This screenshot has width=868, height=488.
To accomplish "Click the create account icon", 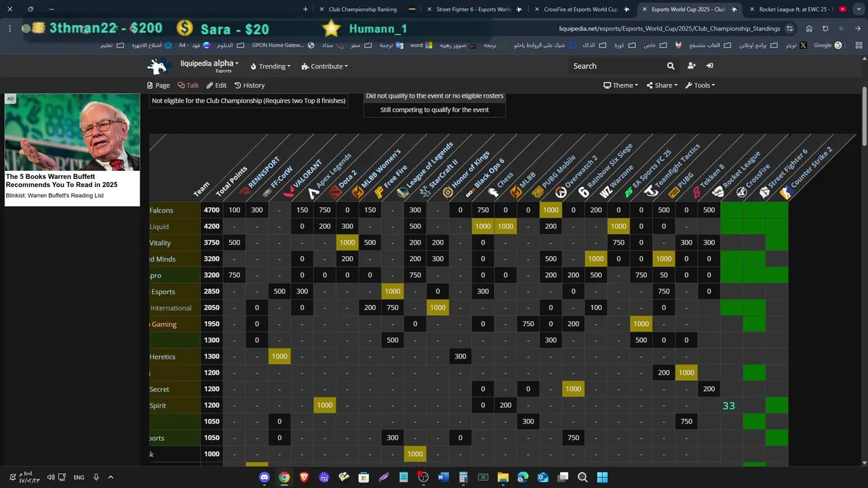I will point(691,66).
